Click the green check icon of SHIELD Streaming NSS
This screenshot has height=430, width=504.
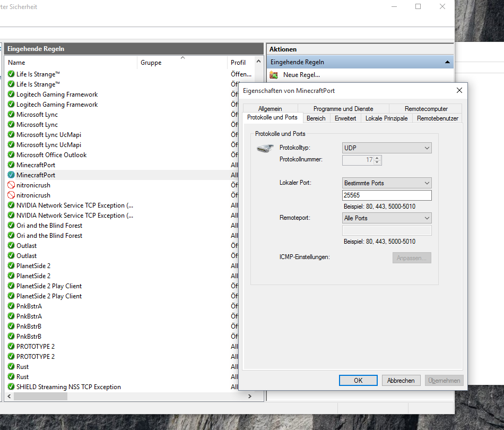tap(11, 386)
